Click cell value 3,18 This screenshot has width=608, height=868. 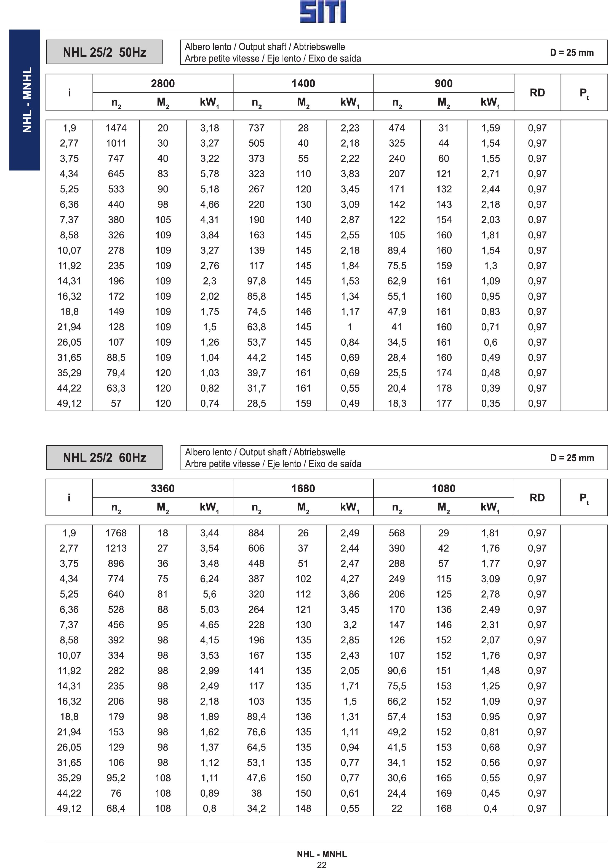pos(210,128)
